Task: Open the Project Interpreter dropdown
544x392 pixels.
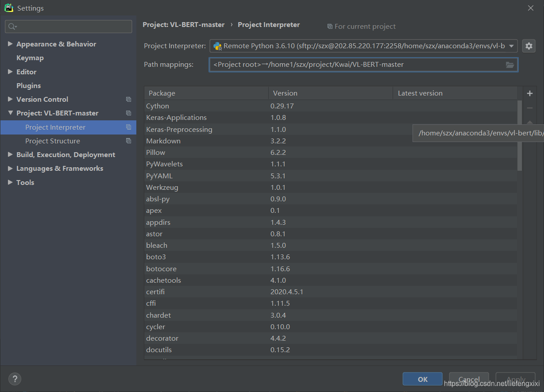Action: [512, 46]
